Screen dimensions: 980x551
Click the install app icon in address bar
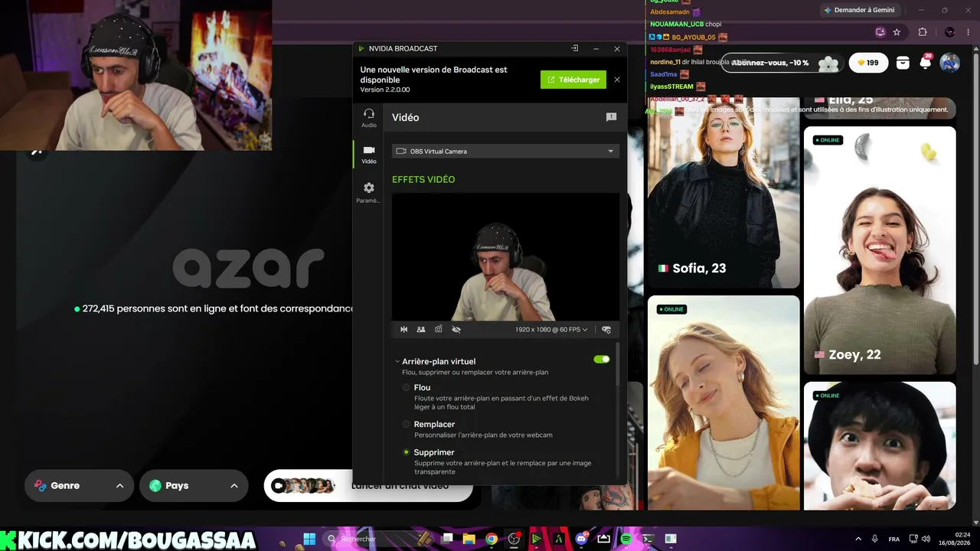[x=880, y=32]
